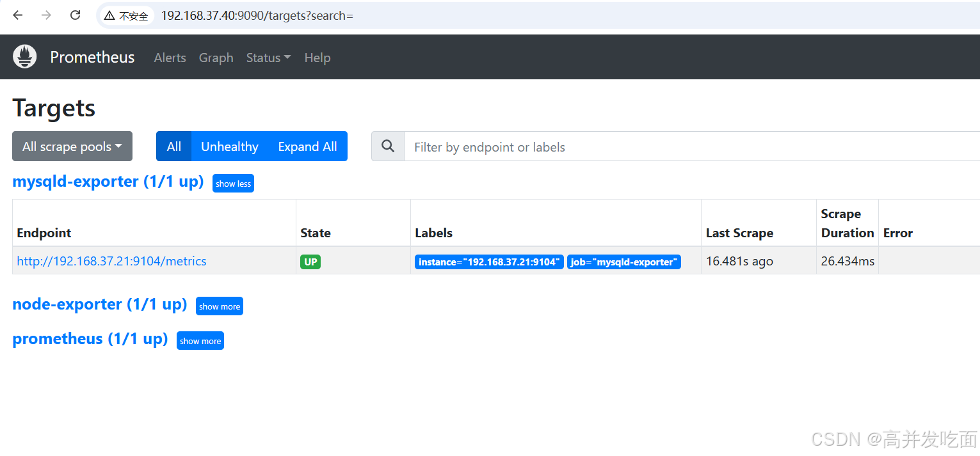
Task: Click the 16.481s ago last scrape value
Action: tap(739, 261)
